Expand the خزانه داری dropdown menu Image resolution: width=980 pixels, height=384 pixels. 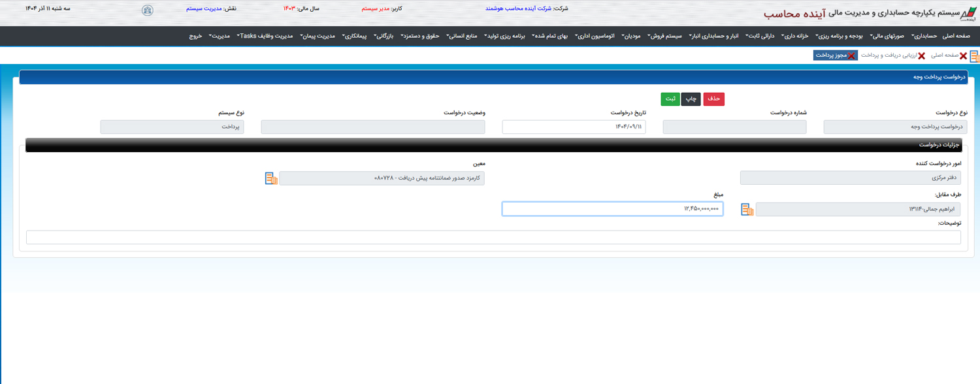(x=795, y=36)
